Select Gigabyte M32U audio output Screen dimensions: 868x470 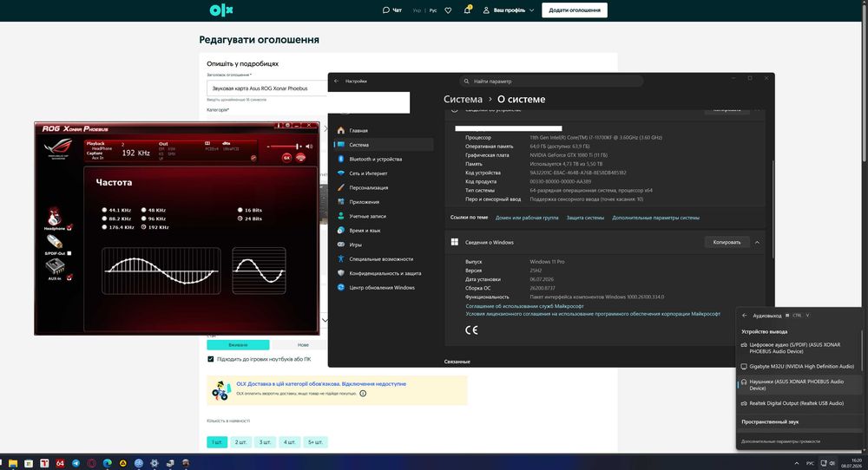799,367
